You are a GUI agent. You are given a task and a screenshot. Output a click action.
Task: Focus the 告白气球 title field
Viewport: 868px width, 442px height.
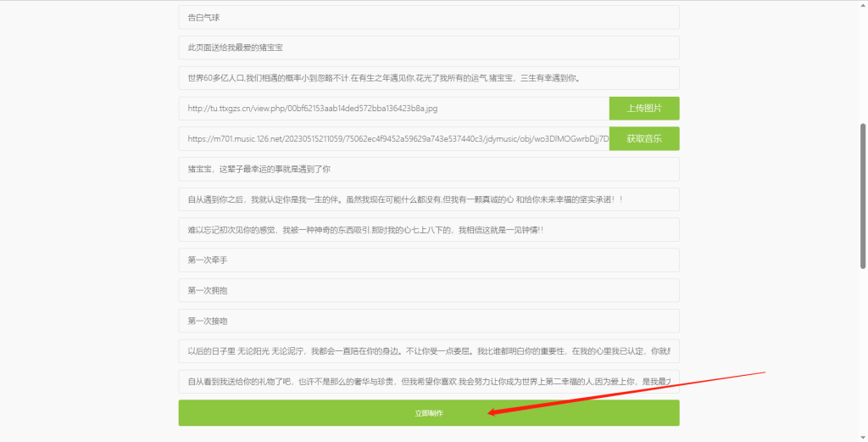click(428, 18)
